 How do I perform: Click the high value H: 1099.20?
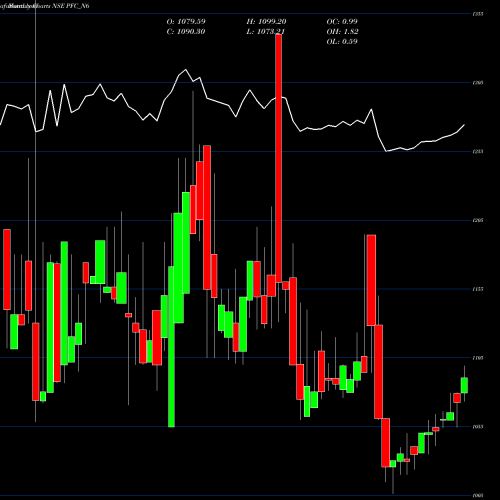click(x=266, y=22)
